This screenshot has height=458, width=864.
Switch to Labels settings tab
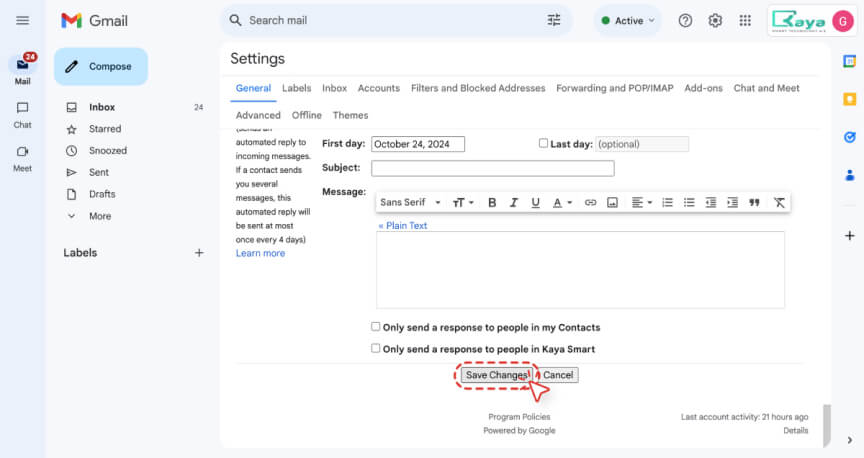296,88
